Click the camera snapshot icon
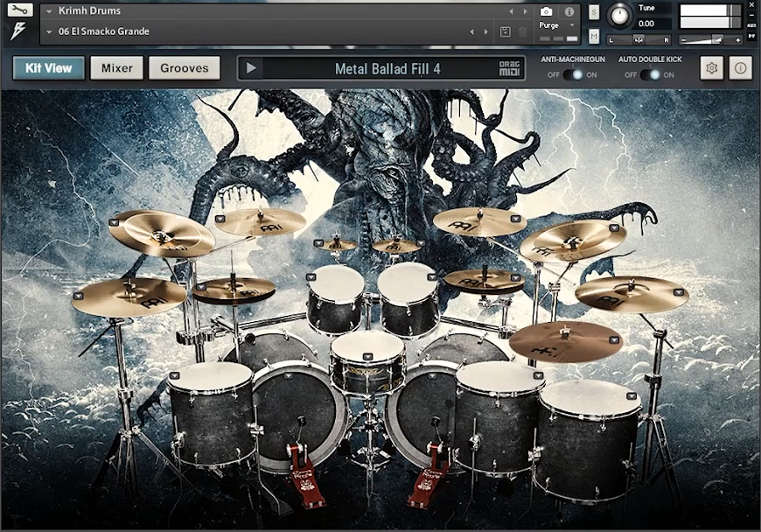The width and height of the screenshot is (761, 532). pyautogui.click(x=546, y=11)
